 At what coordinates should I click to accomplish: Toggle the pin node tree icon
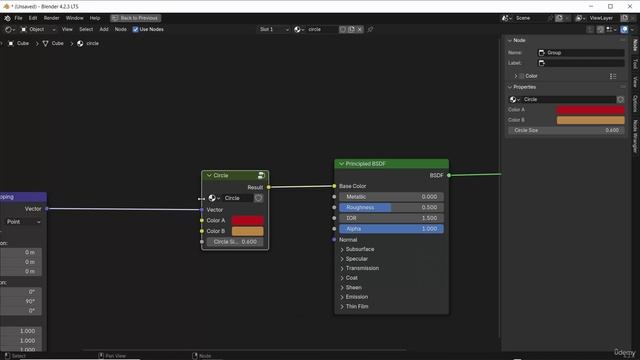pos(370,29)
